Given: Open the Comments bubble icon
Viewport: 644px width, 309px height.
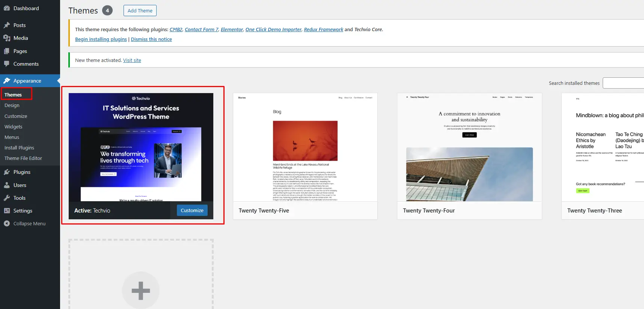Looking at the screenshot, I should point(7,64).
